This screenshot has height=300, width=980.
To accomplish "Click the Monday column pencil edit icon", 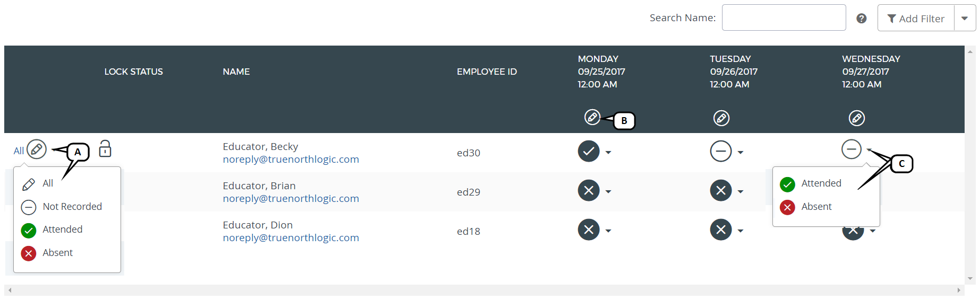I will (592, 117).
